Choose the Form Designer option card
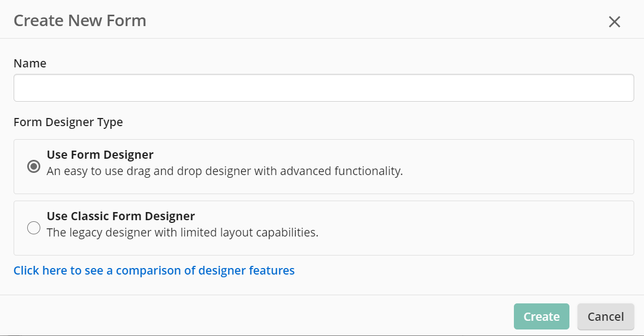Viewport: 644px width, 336px height. pos(324,166)
